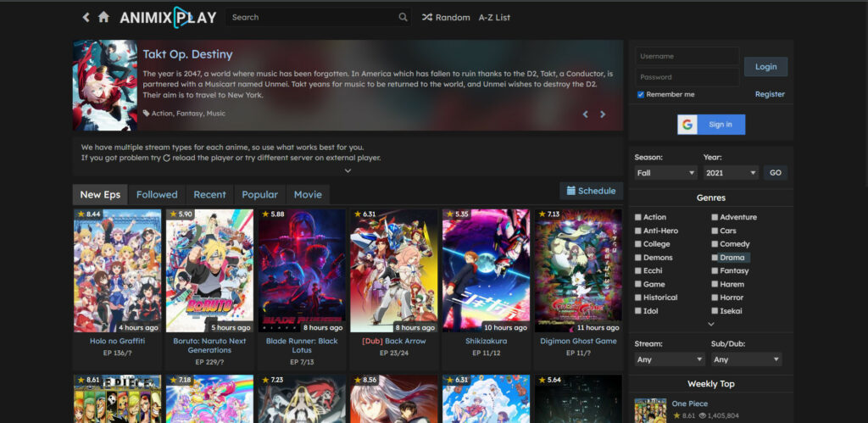Screen dimensions: 868x423
Task: Expand the stream notice with down chevron
Action: tap(348, 170)
